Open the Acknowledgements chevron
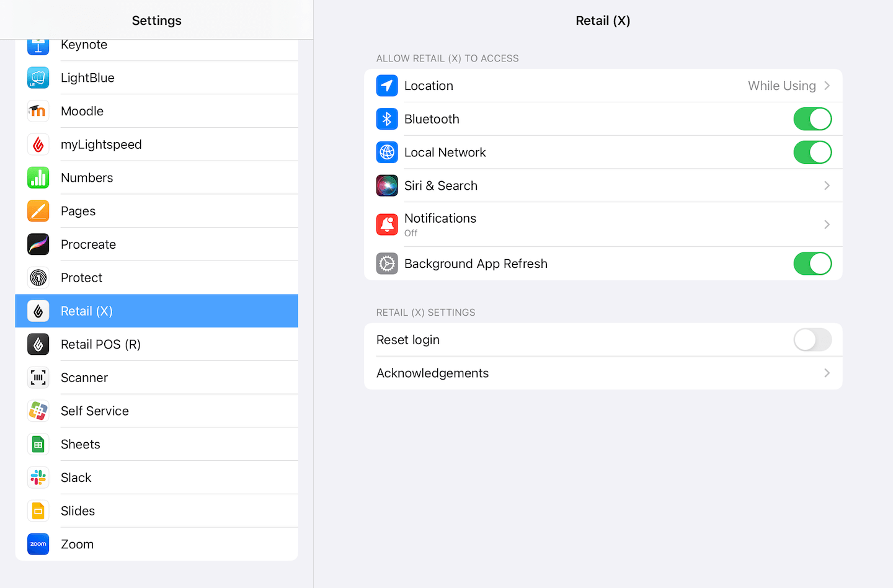The height and width of the screenshot is (588, 893). click(827, 373)
